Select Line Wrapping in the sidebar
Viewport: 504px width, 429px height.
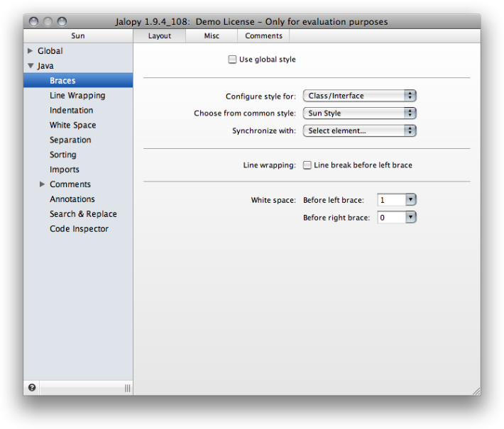click(x=77, y=95)
